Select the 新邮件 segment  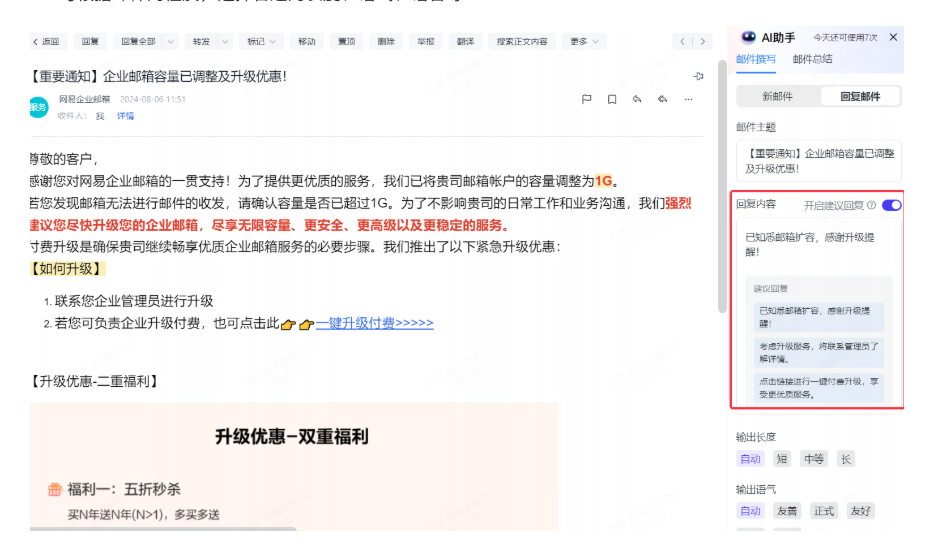(x=778, y=97)
